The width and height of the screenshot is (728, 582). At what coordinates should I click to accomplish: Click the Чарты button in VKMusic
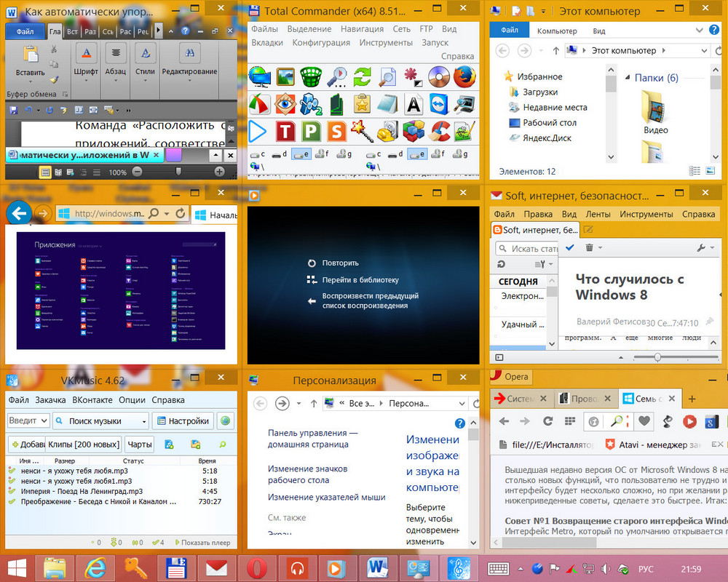[140, 445]
